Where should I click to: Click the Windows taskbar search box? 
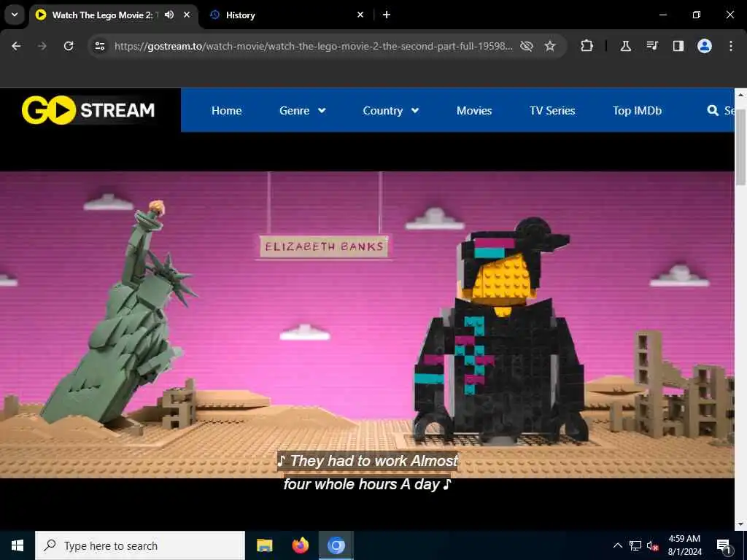(140, 545)
